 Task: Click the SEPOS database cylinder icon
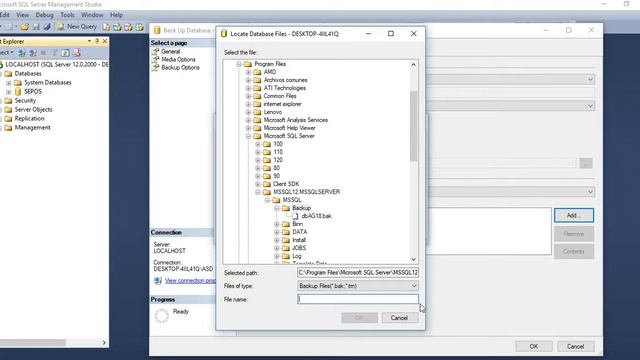click(x=18, y=91)
